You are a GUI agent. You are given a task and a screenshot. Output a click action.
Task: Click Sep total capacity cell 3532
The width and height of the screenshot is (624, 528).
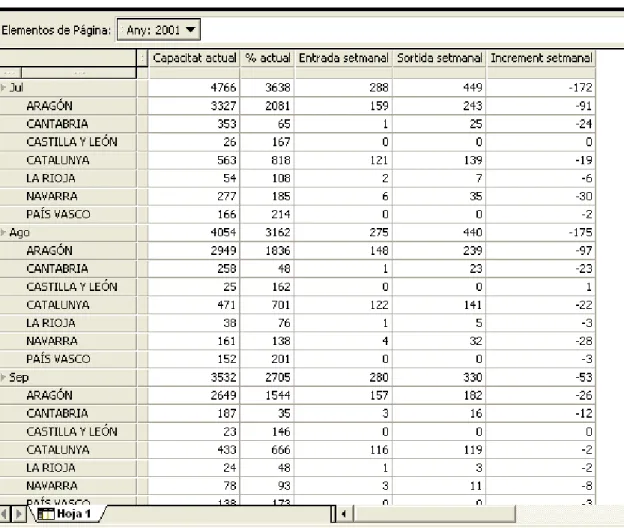194,377
